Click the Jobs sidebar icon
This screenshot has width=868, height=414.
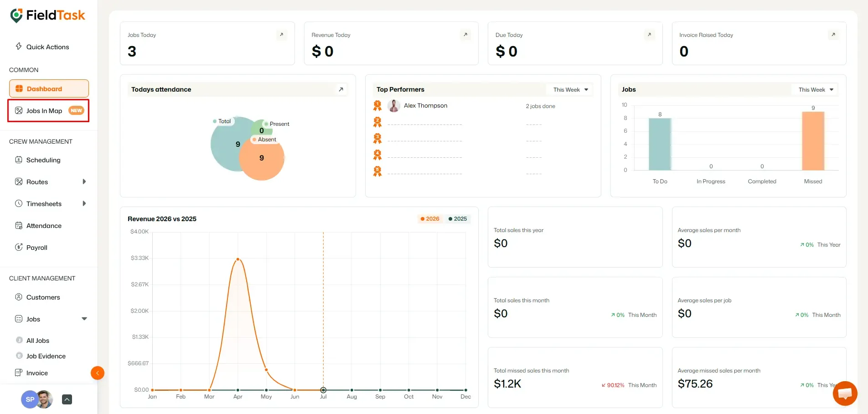[19, 319]
